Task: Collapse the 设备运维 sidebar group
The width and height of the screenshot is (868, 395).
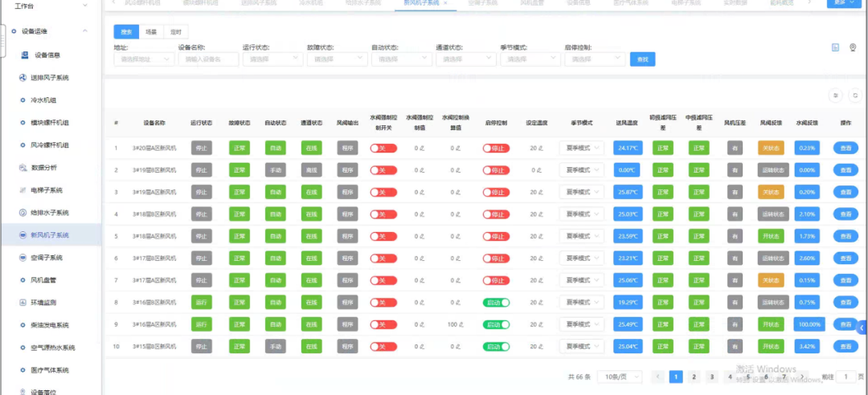Action: [x=84, y=31]
